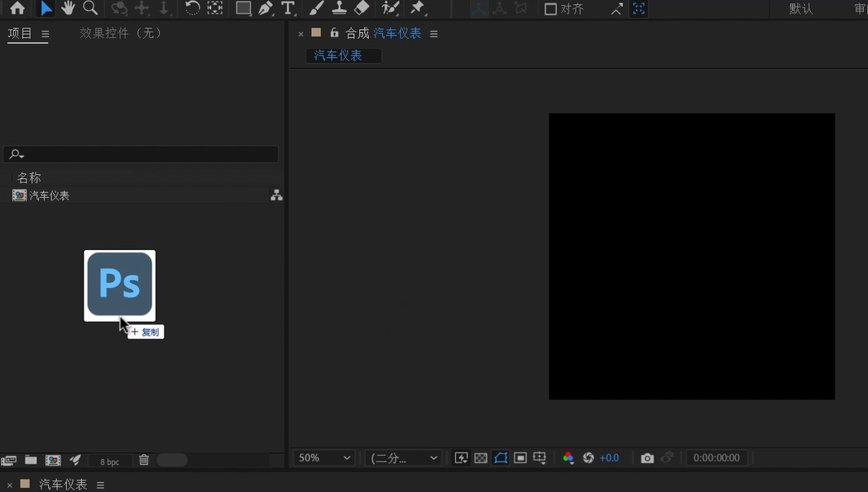Viewport: 868px width, 492px height.
Task: Toggle mask and shape path visibility
Action: point(501,458)
